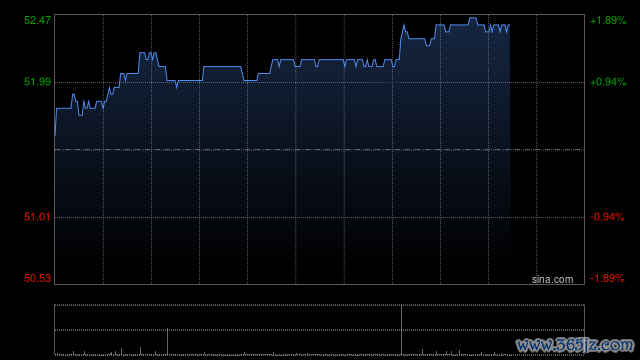Select the sharp spike after the late jump

404,25
